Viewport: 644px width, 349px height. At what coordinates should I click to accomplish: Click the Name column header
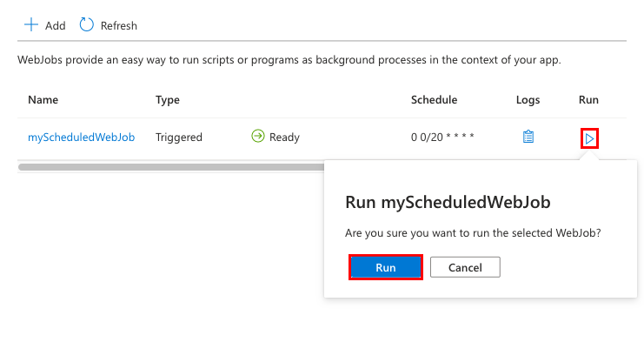click(43, 100)
